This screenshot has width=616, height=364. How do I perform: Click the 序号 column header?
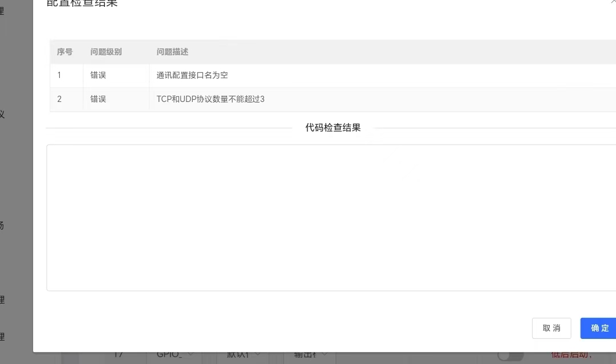pos(64,51)
